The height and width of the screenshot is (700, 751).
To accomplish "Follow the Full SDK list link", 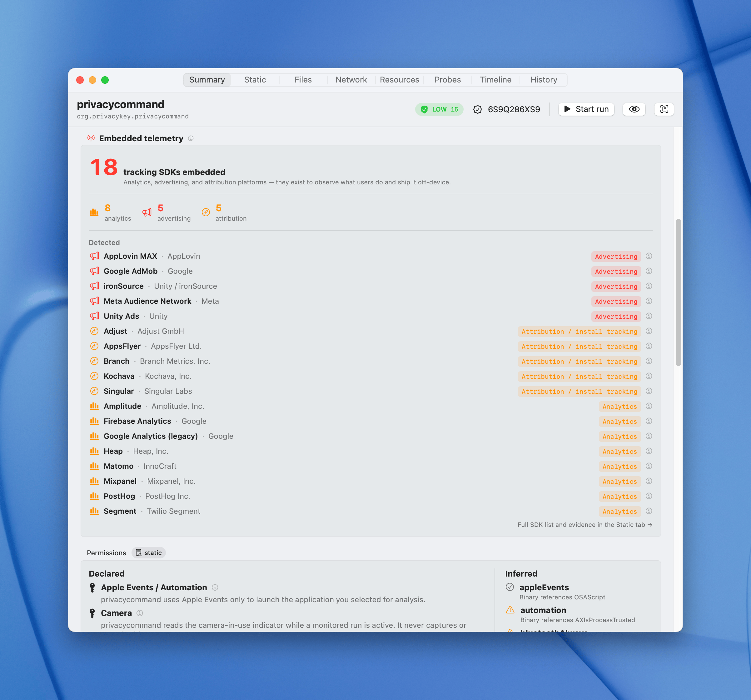I will point(585,525).
